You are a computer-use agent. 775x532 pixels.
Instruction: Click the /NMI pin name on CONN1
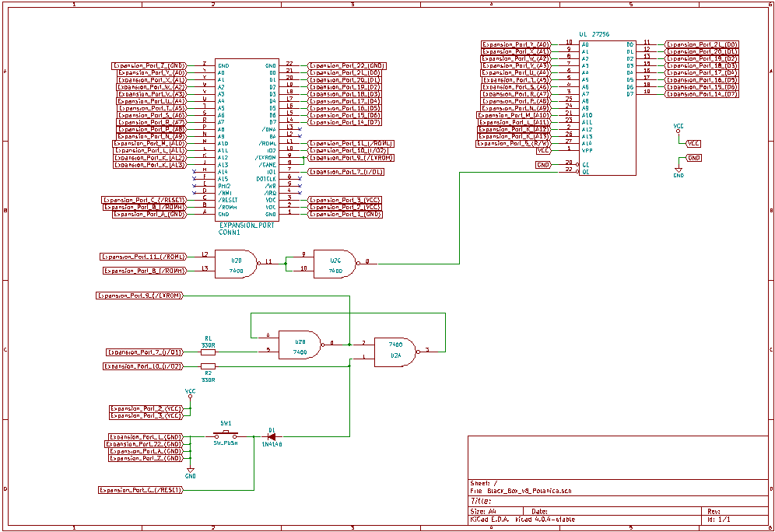pos(224,193)
